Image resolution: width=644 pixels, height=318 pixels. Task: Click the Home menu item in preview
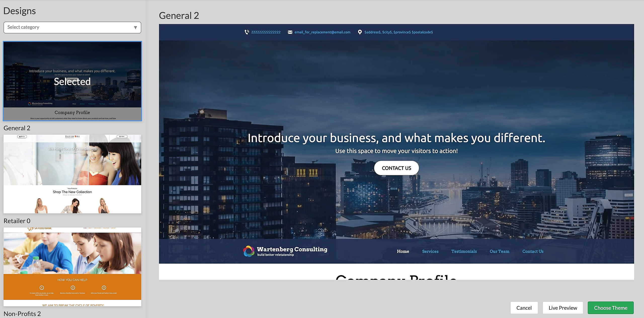pyautogui.click(x=403, y=251)
